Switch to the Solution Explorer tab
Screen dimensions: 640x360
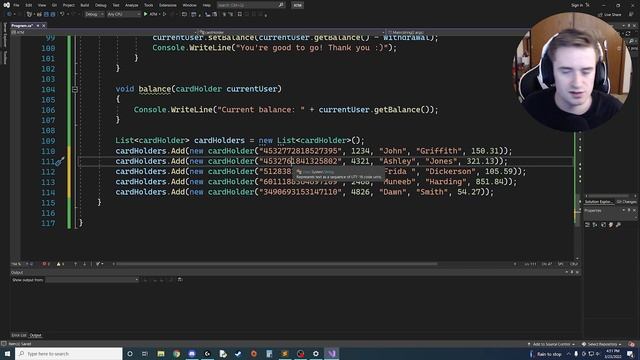pyautogui.click(x=598, y=202)
